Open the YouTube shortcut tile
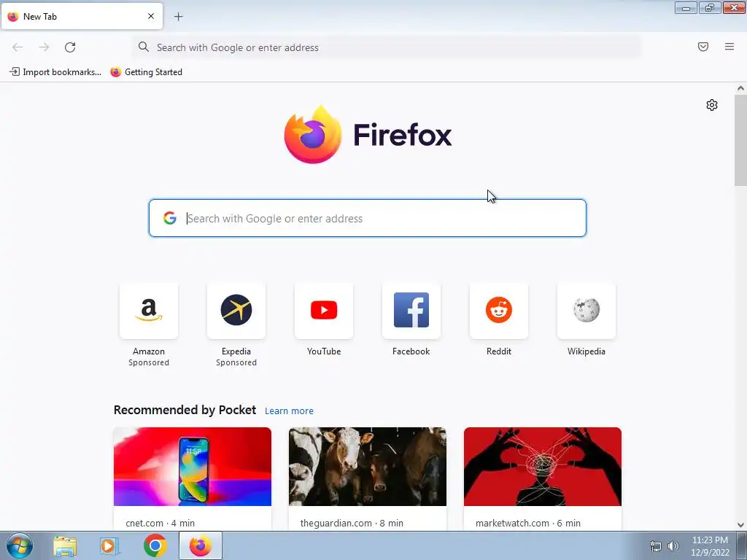The height and width of the screenshot is (560, 747). point(324,311)
